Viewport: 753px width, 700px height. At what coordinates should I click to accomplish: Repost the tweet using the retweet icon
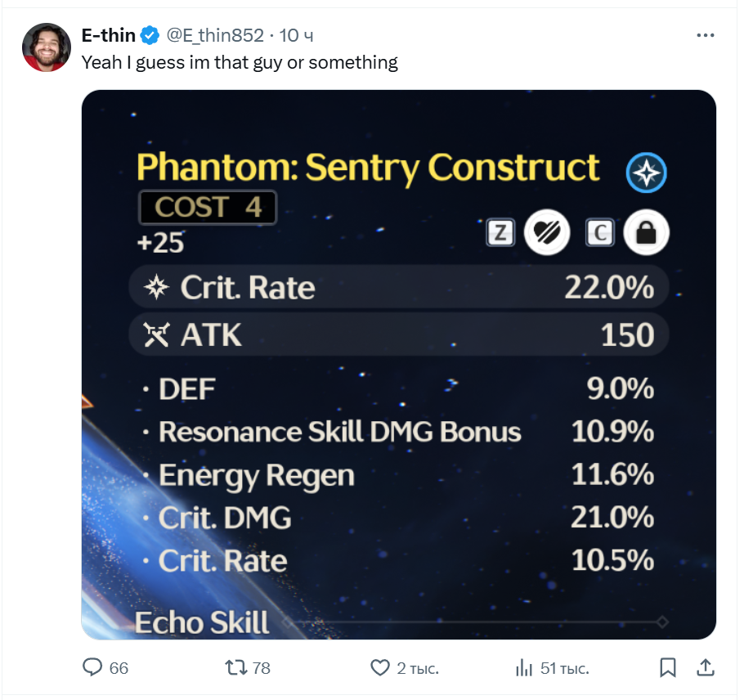[235, 667]
